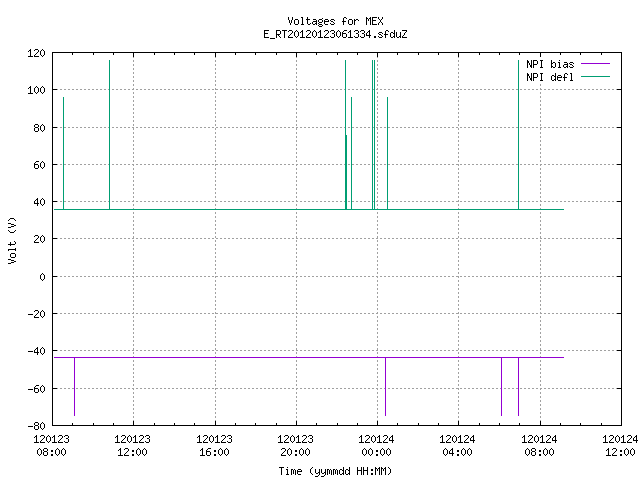Click the chart title "Voltages for MEX"

pyautogui.click(x=335, y=21)
